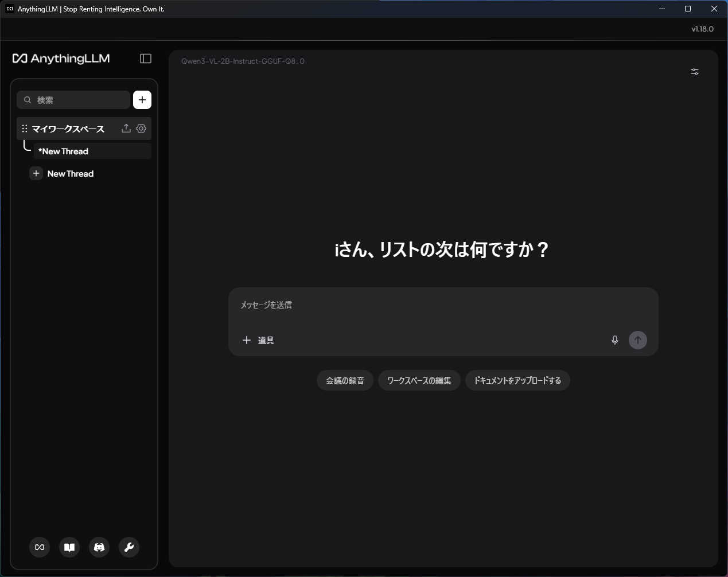Click the Qwen3-VL-2B-Instruct-GGUF-Q8_0 model label
This screenshot has width=728, height=577.
click(243, 61)
